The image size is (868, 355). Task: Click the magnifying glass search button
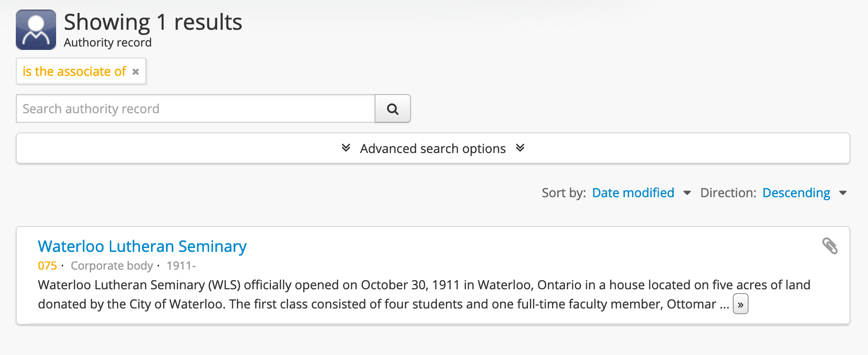[x=392, y=109]
